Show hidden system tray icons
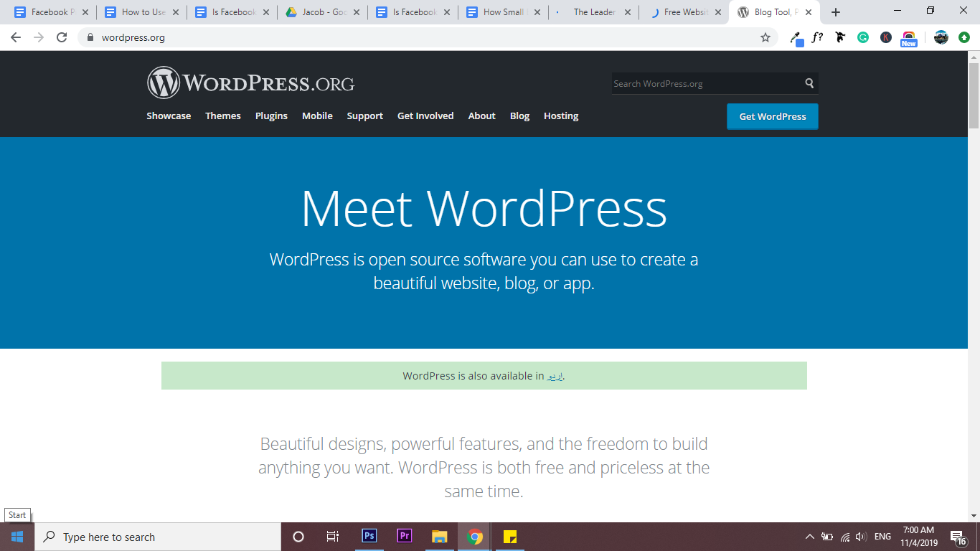This screenshot has height=551, width=980. click(810, 537)
